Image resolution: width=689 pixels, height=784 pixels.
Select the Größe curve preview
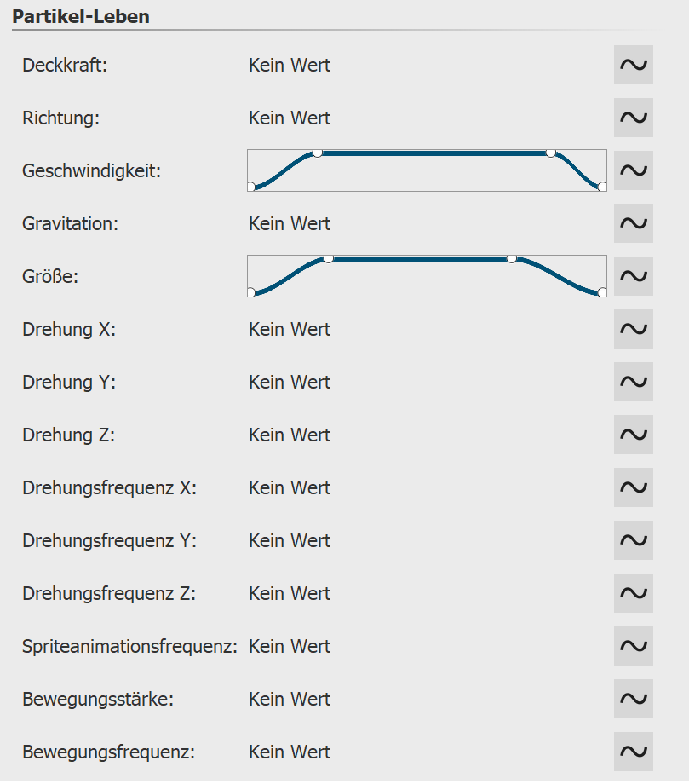pos(426,275)
